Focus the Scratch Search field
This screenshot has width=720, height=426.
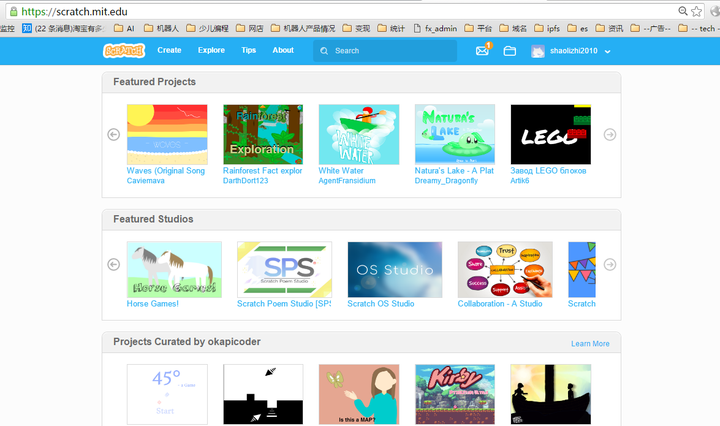click(x=385, y=51)
